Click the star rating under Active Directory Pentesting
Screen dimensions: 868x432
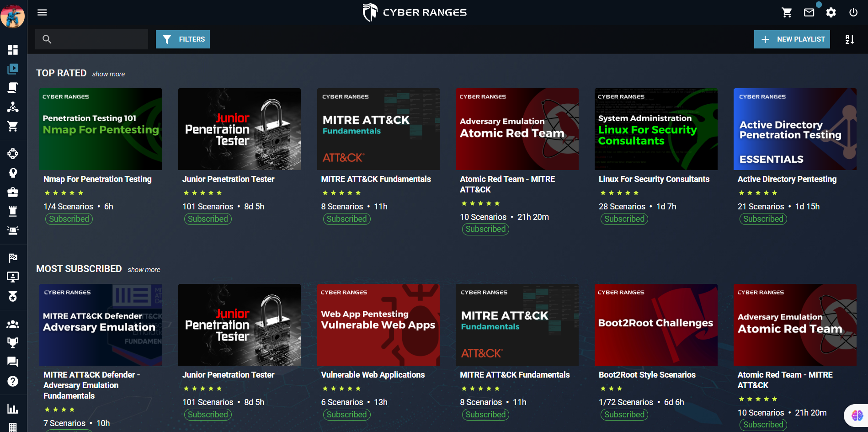click(x=758, y=193)
